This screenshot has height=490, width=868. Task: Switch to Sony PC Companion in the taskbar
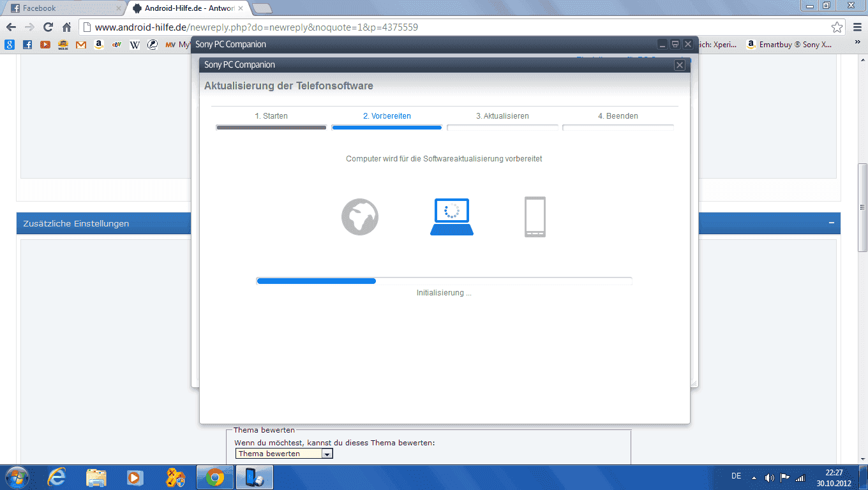tap(255, 477)
